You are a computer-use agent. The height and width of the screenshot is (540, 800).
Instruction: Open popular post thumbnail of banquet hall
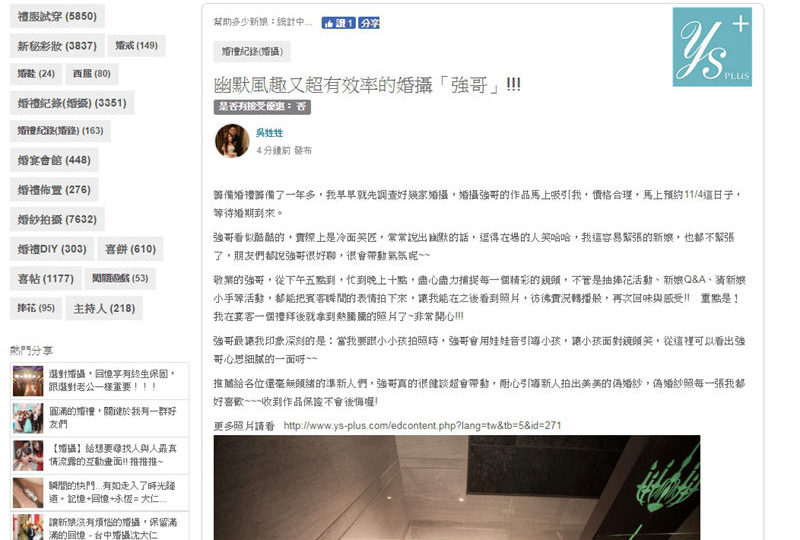(28, 381)
